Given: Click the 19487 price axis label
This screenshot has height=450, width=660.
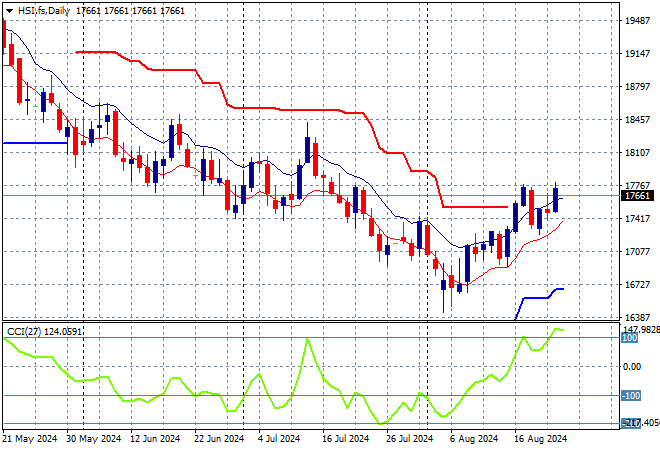Looking at the screenshot, I should pos(638,20).
